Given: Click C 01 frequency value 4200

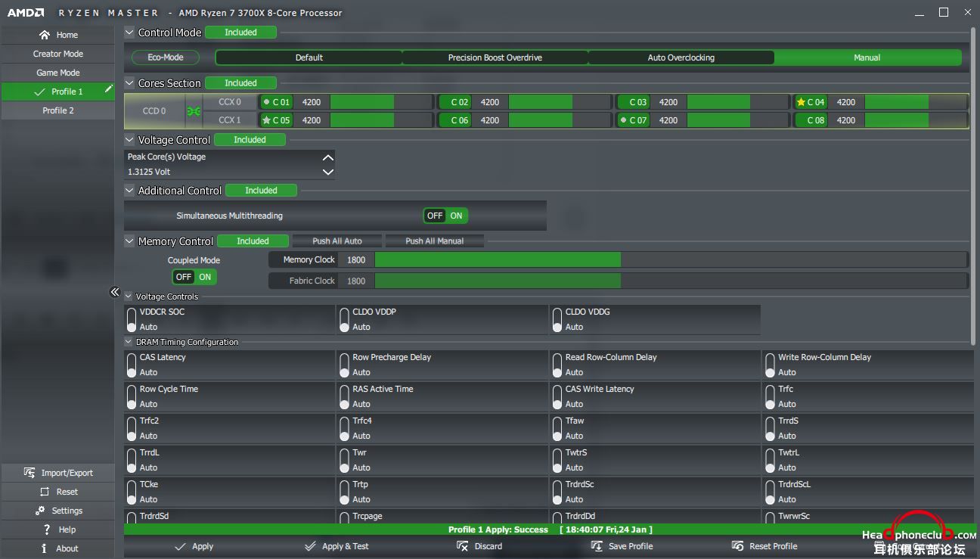Looking at the screenshot, I should [312, 102].
